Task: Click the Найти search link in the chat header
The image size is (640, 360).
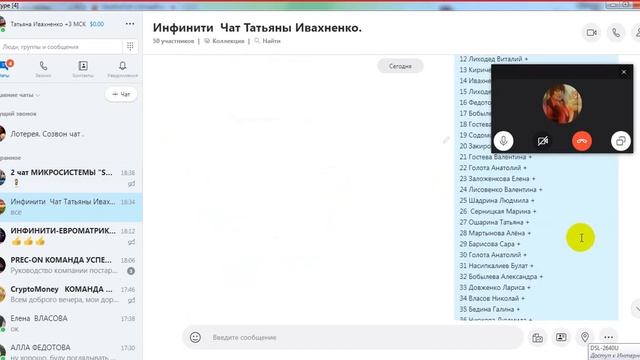Action: (267, 41)
